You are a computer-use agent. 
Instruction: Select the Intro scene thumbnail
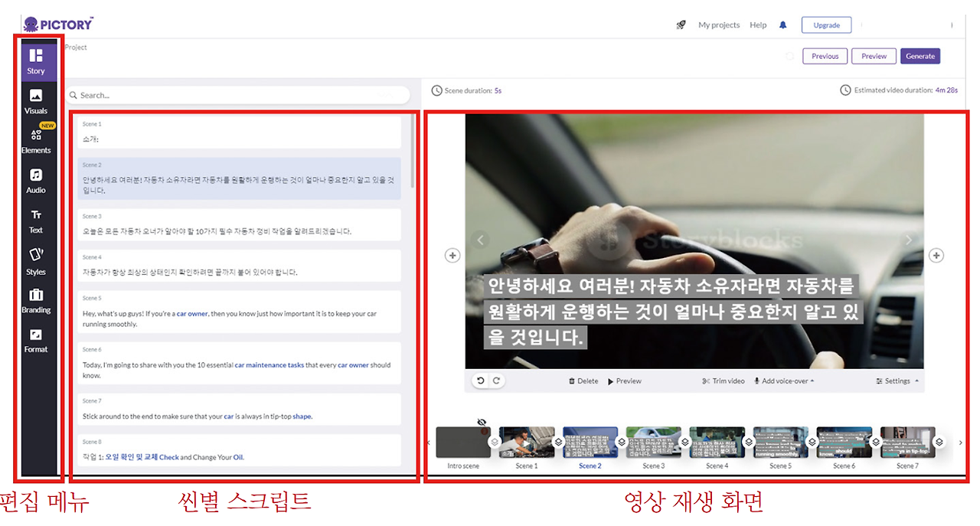coord(463,443)
